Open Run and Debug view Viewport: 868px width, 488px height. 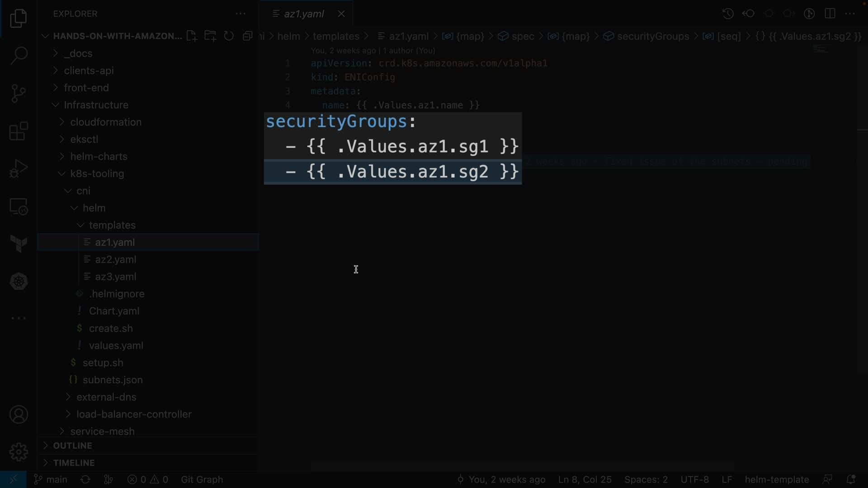(x=19, y=169)
